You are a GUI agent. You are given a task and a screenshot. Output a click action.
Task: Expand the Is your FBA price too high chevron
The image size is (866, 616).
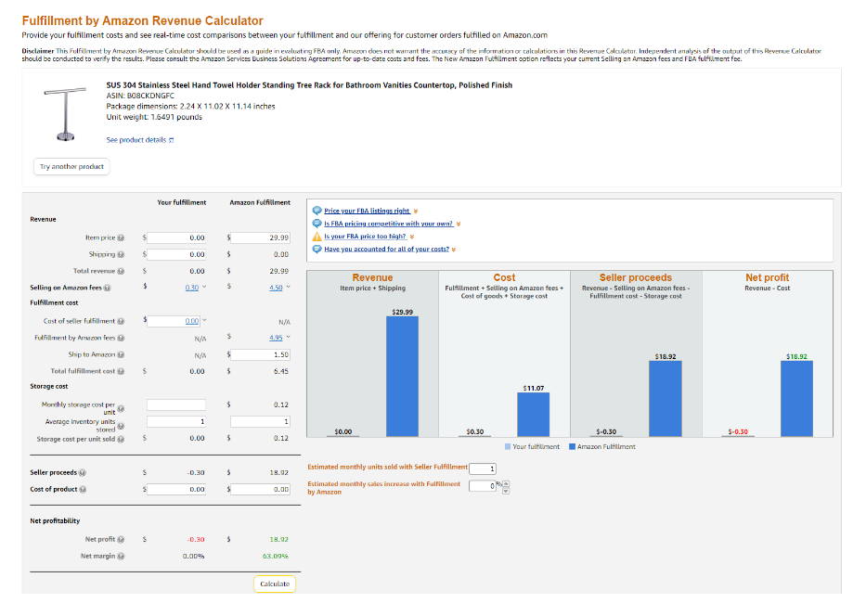412,237
